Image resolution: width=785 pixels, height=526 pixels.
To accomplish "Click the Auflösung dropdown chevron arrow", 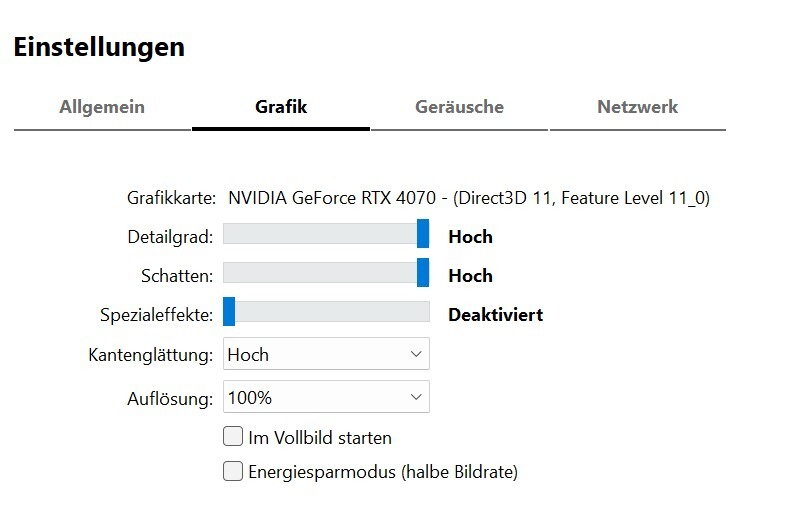I will coord(416,397).
